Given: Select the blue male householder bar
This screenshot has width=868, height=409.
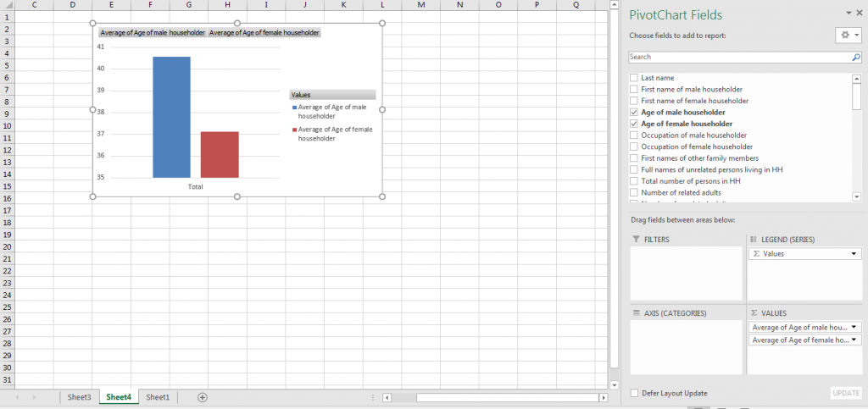Looking at the screenshot, I should point(171,117).
